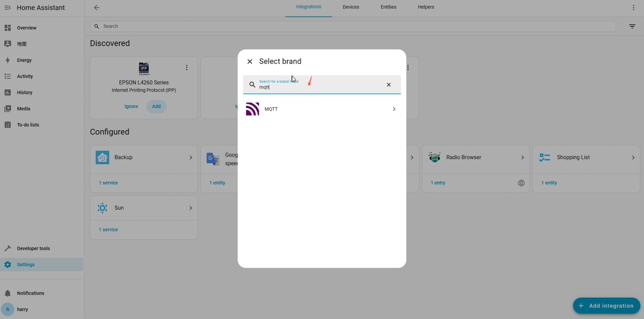Open the Energy sidebar item
Viewport: 644px width, 319px height.
[x=24, y=60]
